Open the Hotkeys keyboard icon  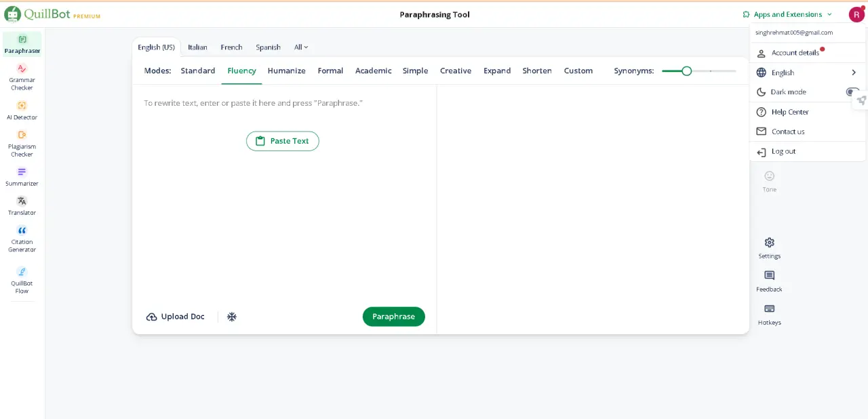pos(769,308)
